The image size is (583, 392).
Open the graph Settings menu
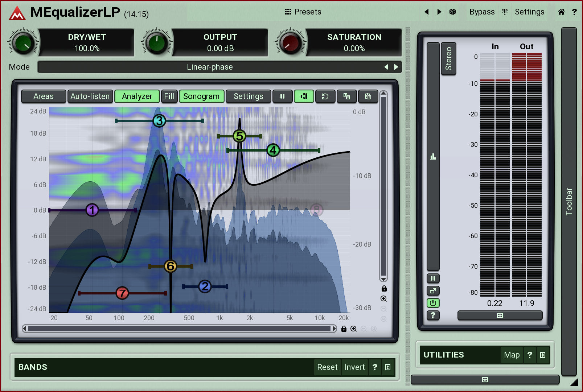(x=248, y=96)
